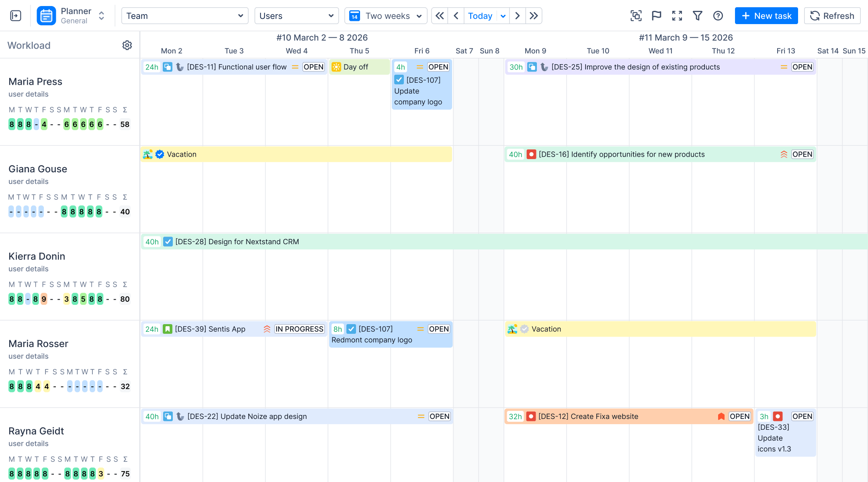Click the Refresh button
The height and width of the screenshot is (482, 868).
tap(832, 16)
